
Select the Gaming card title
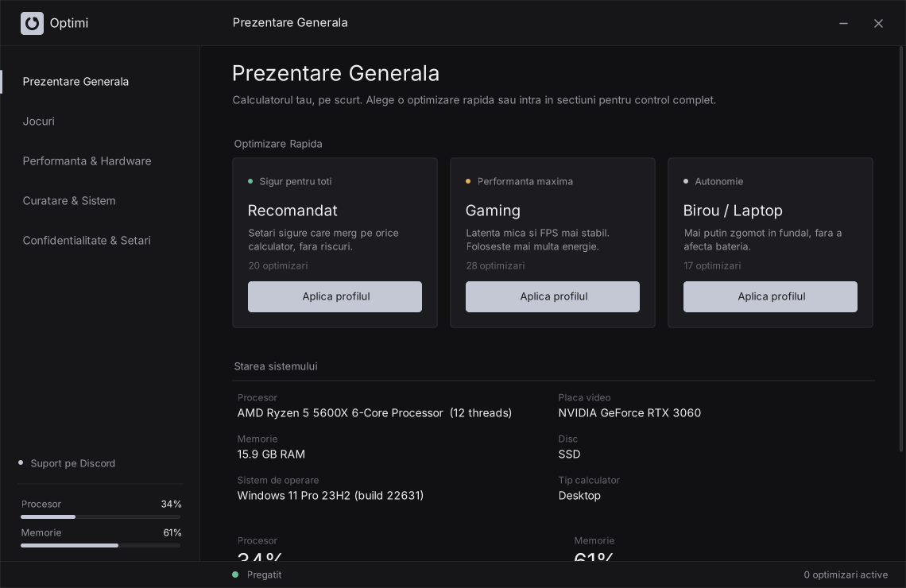click(493, 211)
